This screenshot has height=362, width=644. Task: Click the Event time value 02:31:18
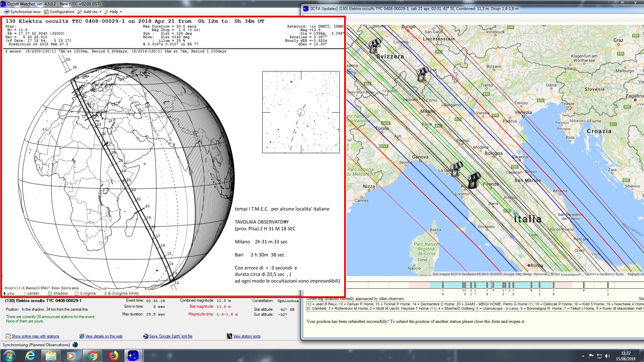click(156, 301)
